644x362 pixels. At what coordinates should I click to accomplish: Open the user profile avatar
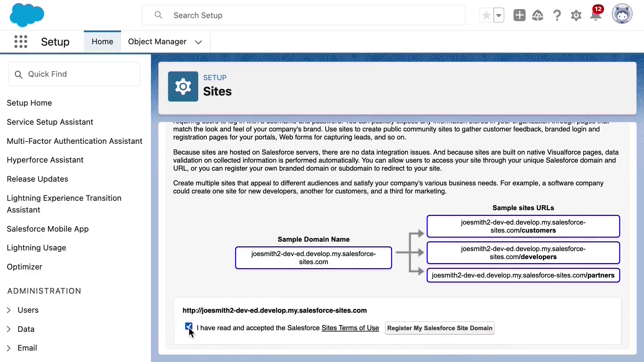click(622, 14)
